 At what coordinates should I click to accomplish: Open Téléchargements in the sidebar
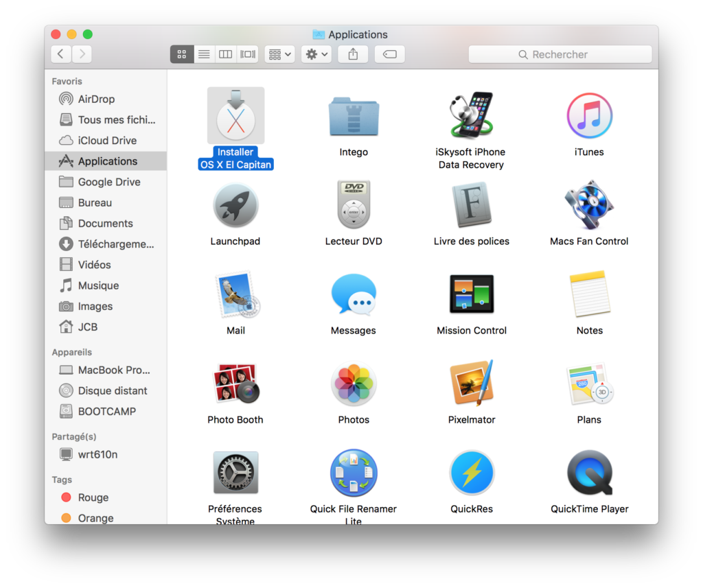[106, 244]
